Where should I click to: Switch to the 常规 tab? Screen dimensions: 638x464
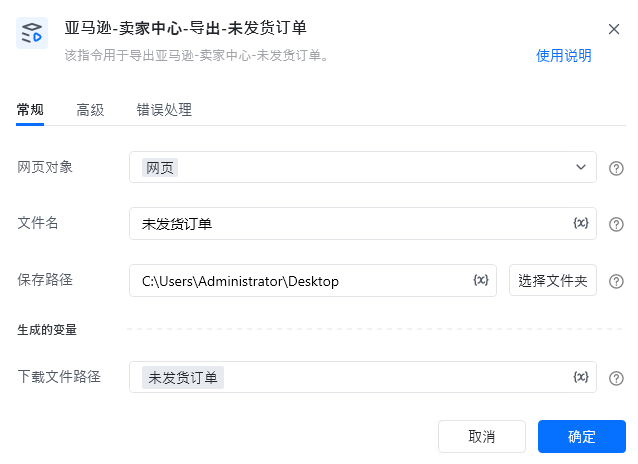(30, 110)
